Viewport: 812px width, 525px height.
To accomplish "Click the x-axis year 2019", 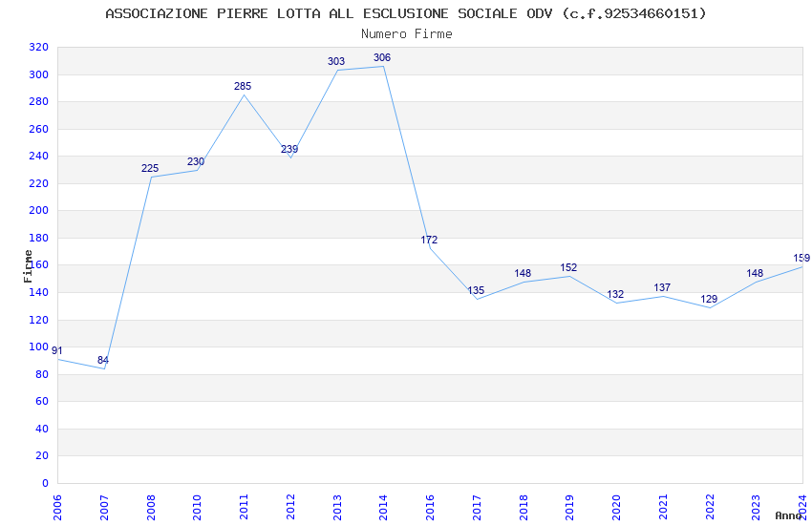I will (x=569, y=508).
